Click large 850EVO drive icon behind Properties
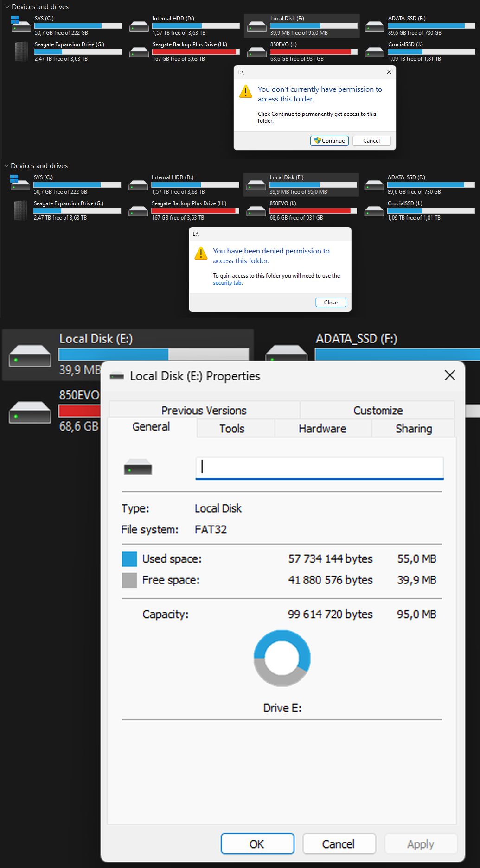The height and width of the screenshot is (868, 480). coord(30,412)
